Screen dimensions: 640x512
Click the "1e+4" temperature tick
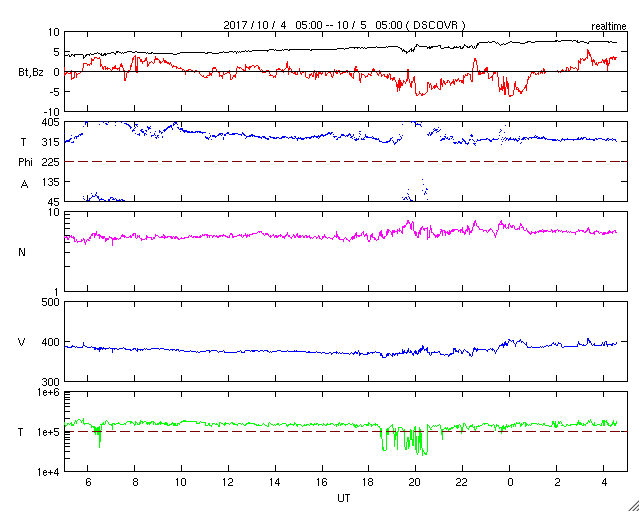48,472
